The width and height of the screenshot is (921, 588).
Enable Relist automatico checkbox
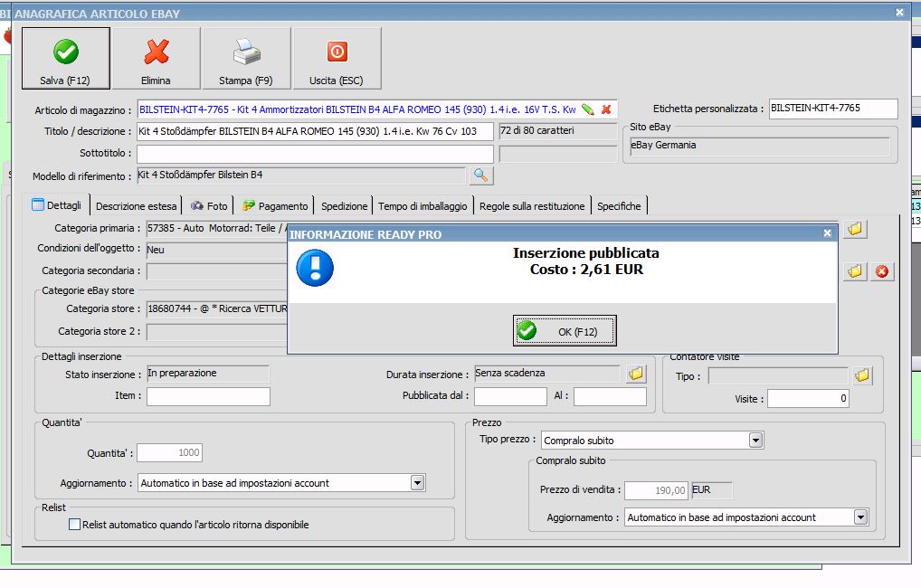[74, 525]
